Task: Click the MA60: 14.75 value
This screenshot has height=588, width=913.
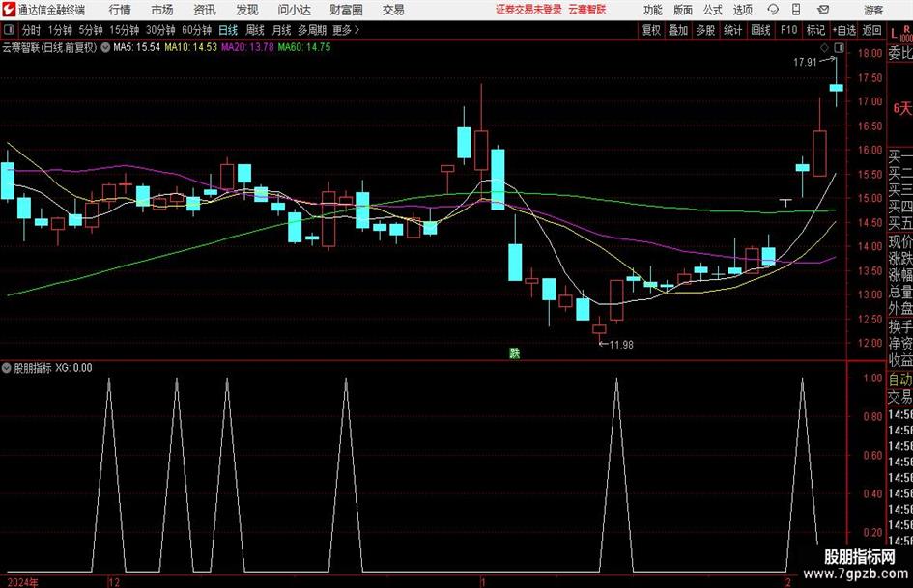Action: point(304,47)
